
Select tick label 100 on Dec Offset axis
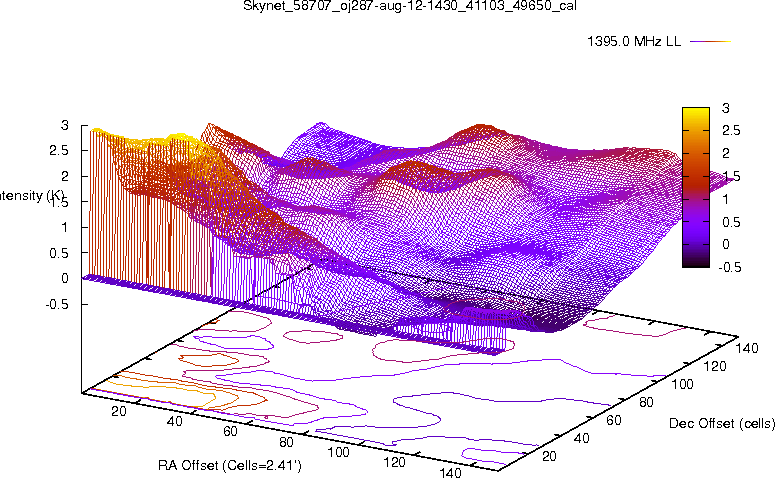pyautogui.click(x=682, y=384)
